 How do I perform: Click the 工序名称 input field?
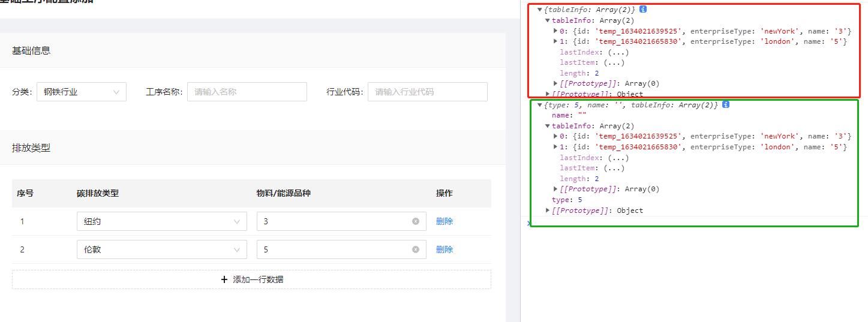tap(247, 92)
